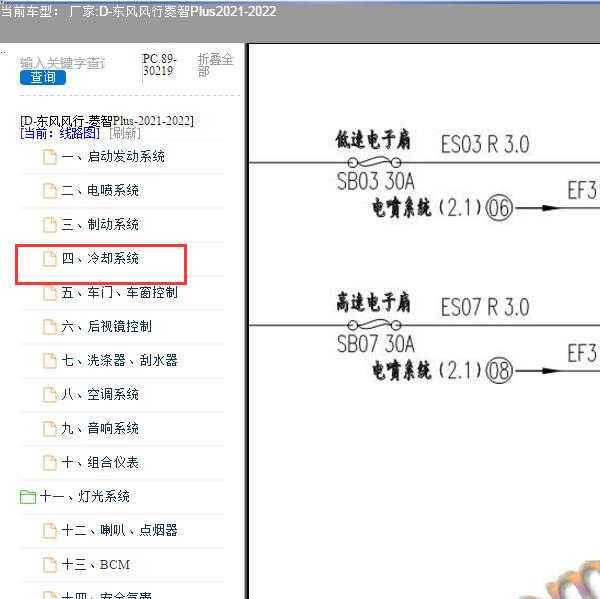The height and width of the screenshot is (599, 600).
Task: Click document icon beside 喇叭、点烟器
Action: (50, 531)
